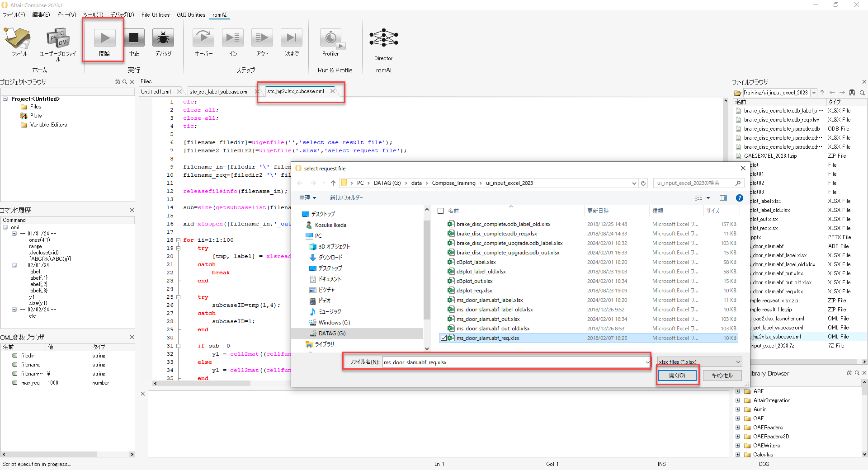Viewport: 868px width, 470px height.
Task: Uncheck the ms_door_slam.abf_req.xlsx file checkbox
Action: tap(443, 338)
